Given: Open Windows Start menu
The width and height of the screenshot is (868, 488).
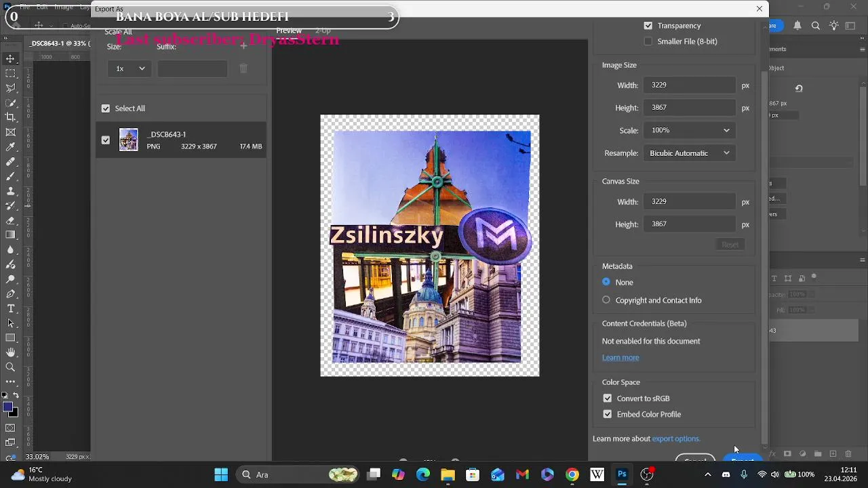Looking at the screenshot, I should (x=221, y=474).
